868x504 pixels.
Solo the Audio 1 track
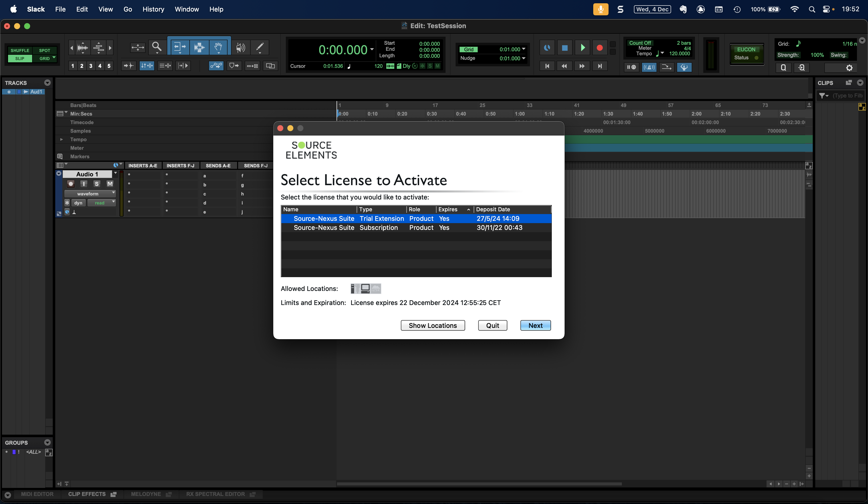pos(97,184)
